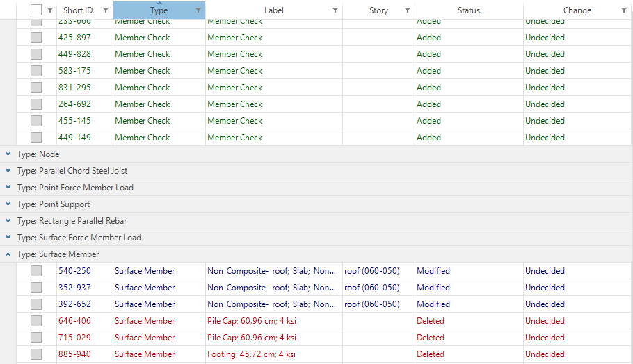
Task: Expand Type: Rectangle Parallel Rebar group
Action: (x=8, y=221)
